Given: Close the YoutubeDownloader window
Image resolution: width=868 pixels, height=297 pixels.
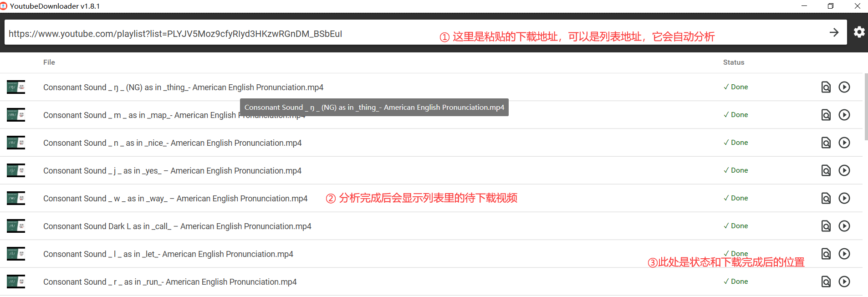Looking at the screenshot, I should point(857,6).
